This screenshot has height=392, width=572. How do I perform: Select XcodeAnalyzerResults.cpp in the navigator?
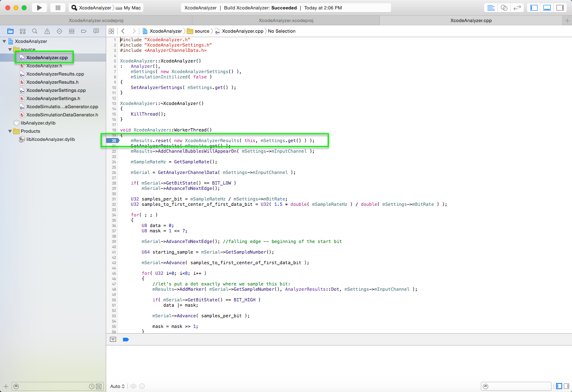click(x=55, y=74)
